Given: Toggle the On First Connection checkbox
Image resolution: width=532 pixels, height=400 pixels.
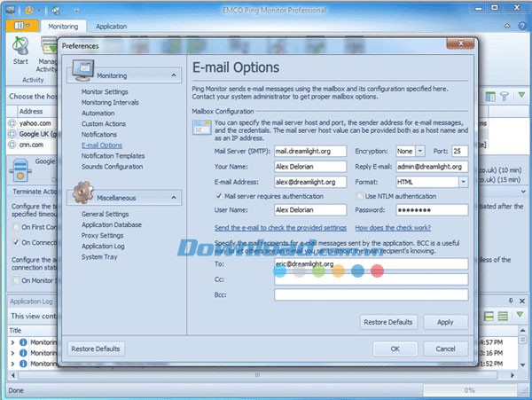Looking at the screenshot, I should 17,225.
